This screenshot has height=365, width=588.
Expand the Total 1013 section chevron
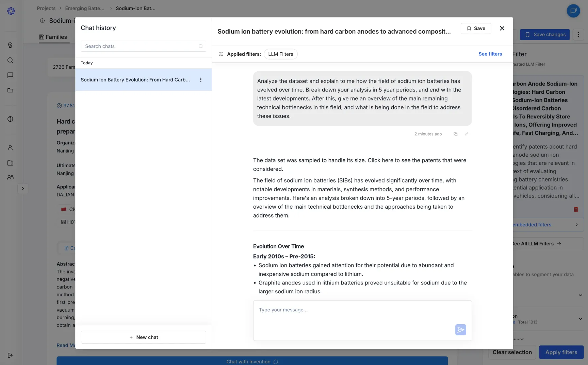tap(580, 318)
